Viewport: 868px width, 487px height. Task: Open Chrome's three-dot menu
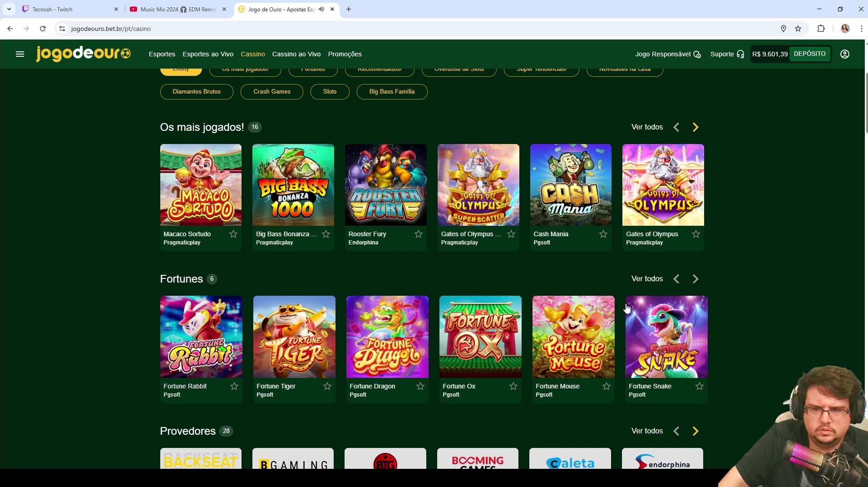tap(861, 29)
